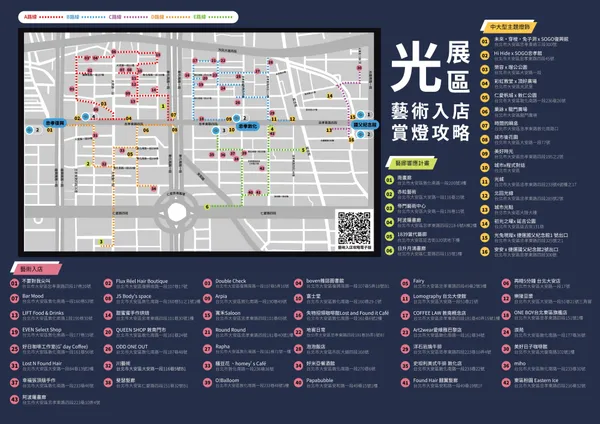Select the 國父紀念館 station label on the map
Viewport: 600px width, 424px height.
click(x=365, y=124)
